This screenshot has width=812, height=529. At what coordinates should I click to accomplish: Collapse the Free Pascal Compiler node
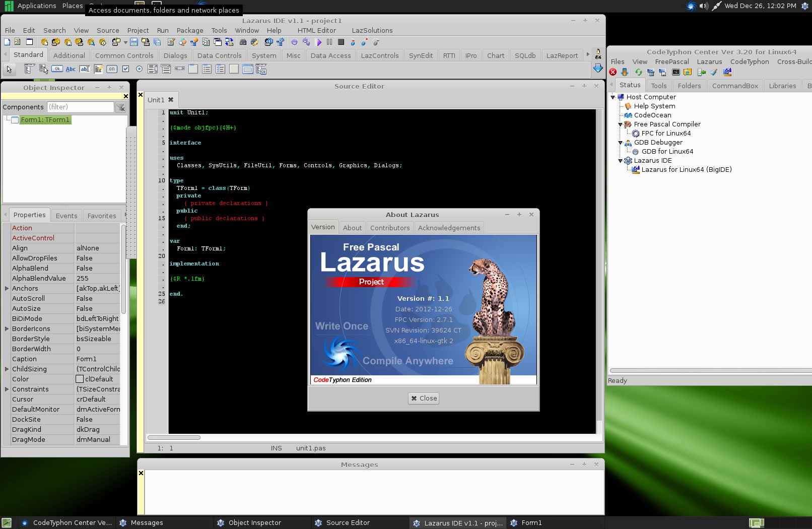621,124
